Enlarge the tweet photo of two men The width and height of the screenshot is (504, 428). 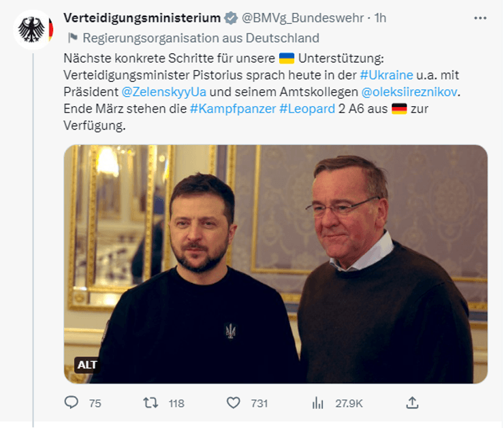coord(276,264)
